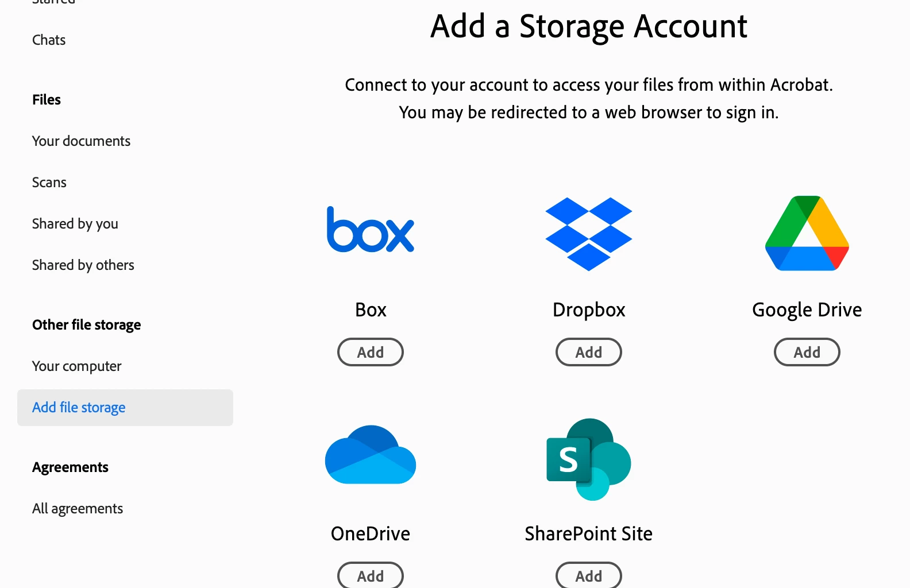
Task: Open All agreements in the sidebar
Action: click(x=78, y=509)
